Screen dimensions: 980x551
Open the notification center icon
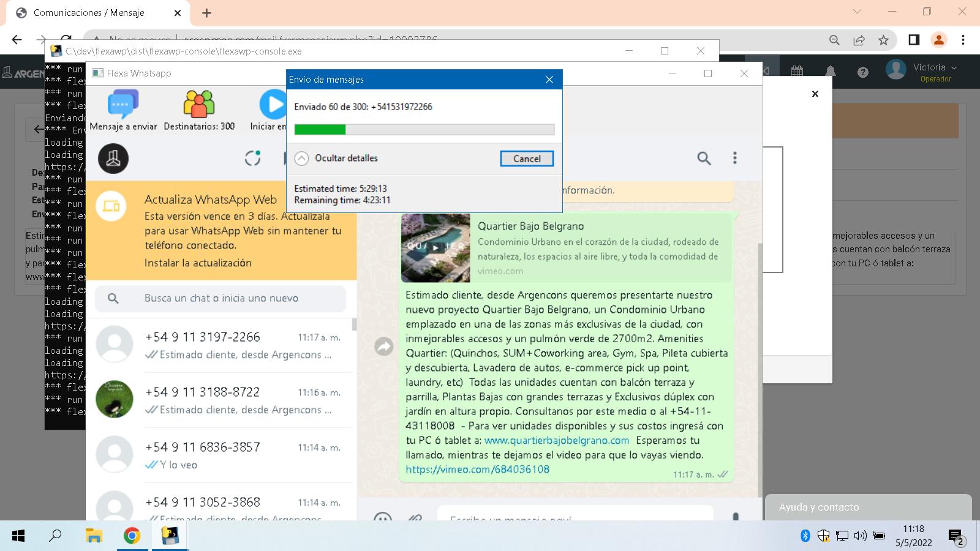[x=957, y=538]
